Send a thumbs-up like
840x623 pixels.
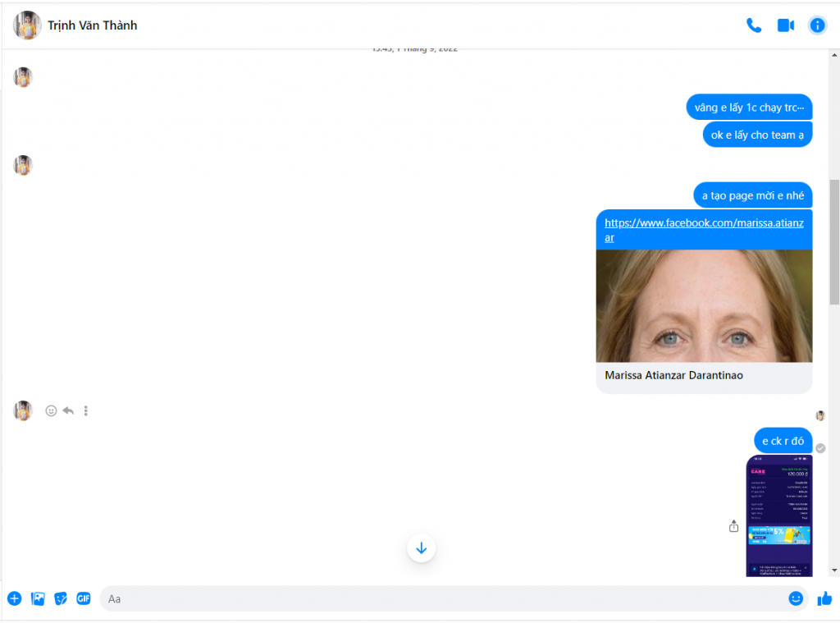pos(824,598)
